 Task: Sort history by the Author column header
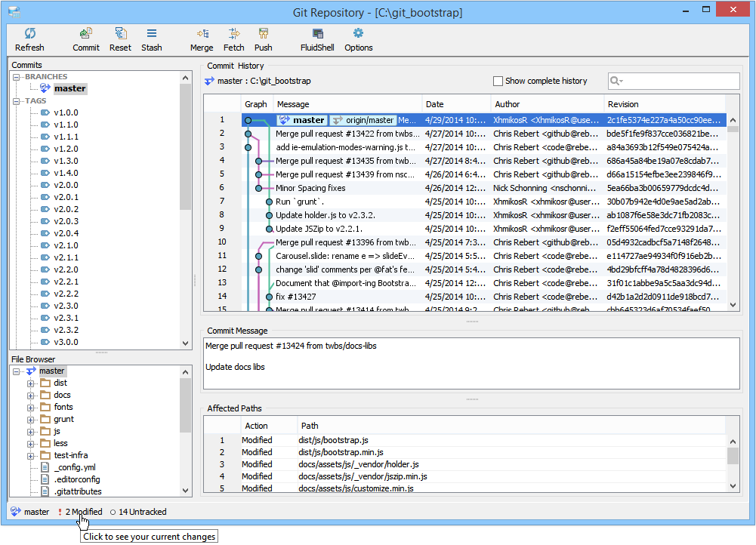coord(547,104)
